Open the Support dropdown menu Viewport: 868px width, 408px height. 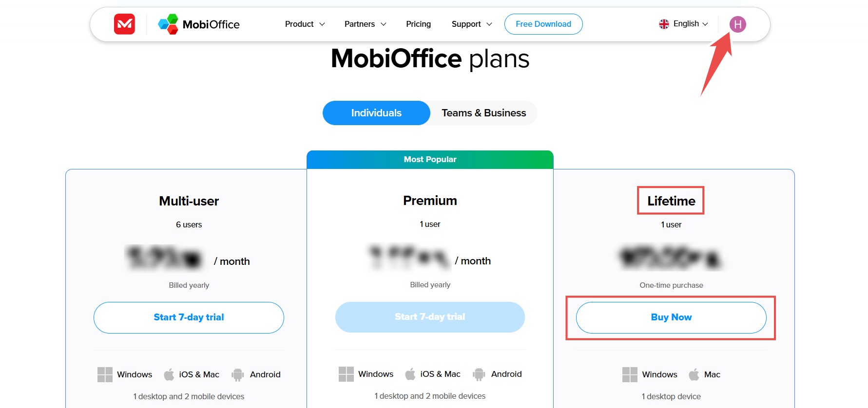(x=471, y=24)
